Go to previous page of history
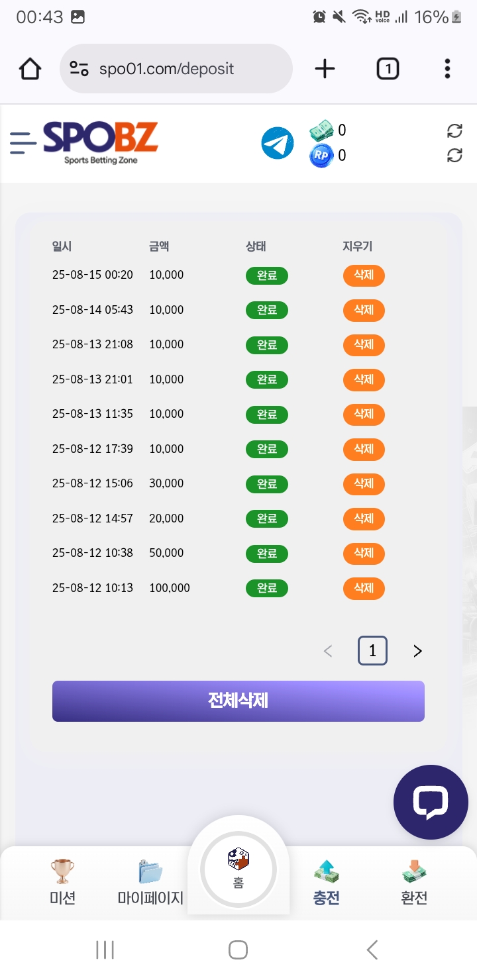 (328, 652)
